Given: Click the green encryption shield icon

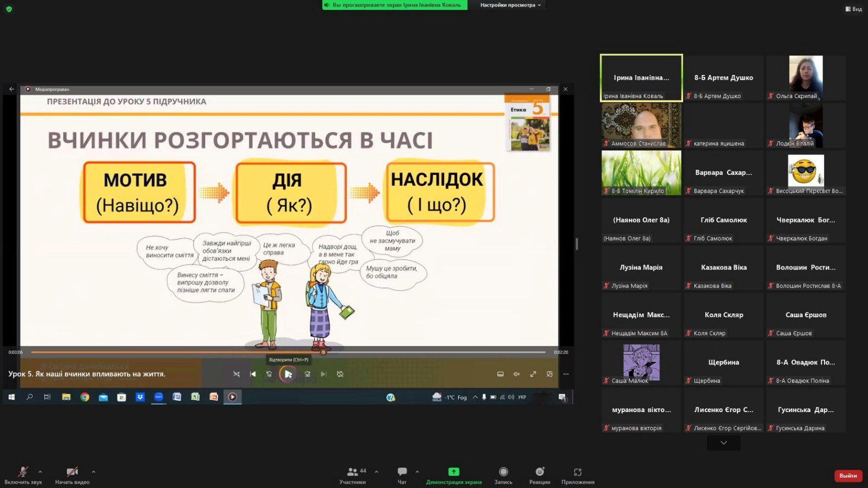Looking at the screenshot, I should pos(9,9).
